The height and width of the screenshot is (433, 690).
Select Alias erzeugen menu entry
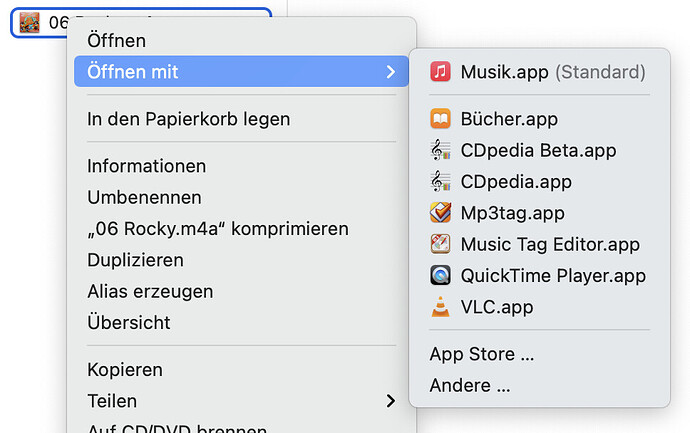click(x=150, y=291)
